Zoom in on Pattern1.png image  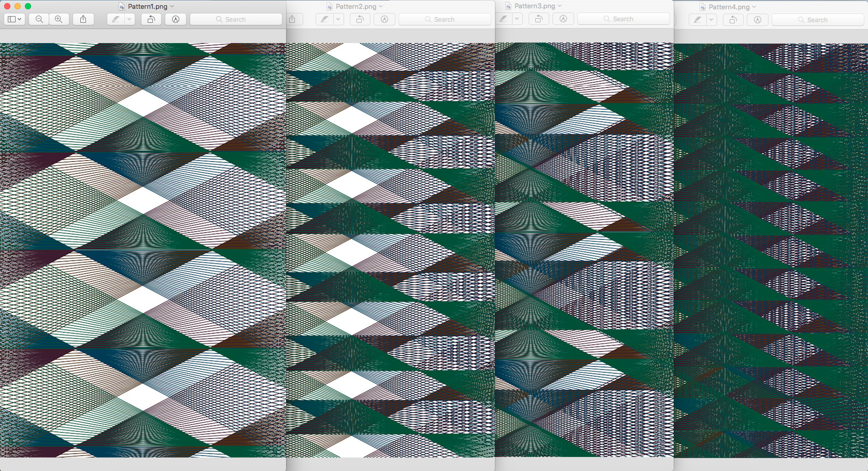(x=59, y=19)
